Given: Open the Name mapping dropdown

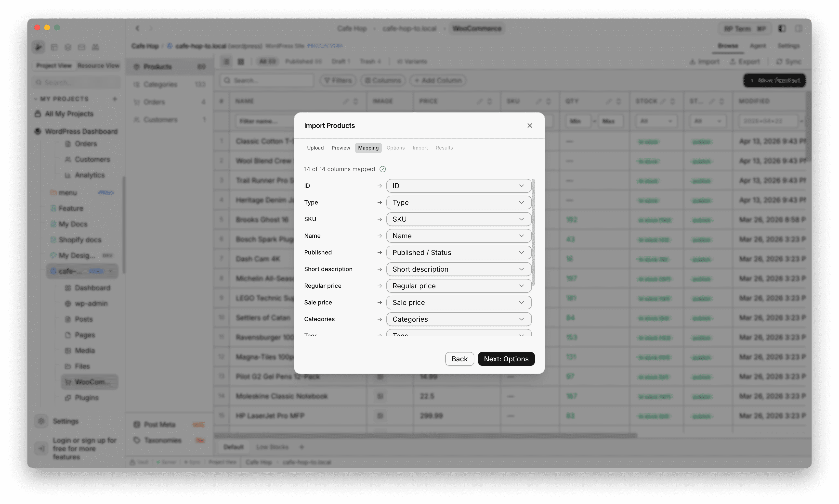Looking at the screenshot, I should point(459,235).
